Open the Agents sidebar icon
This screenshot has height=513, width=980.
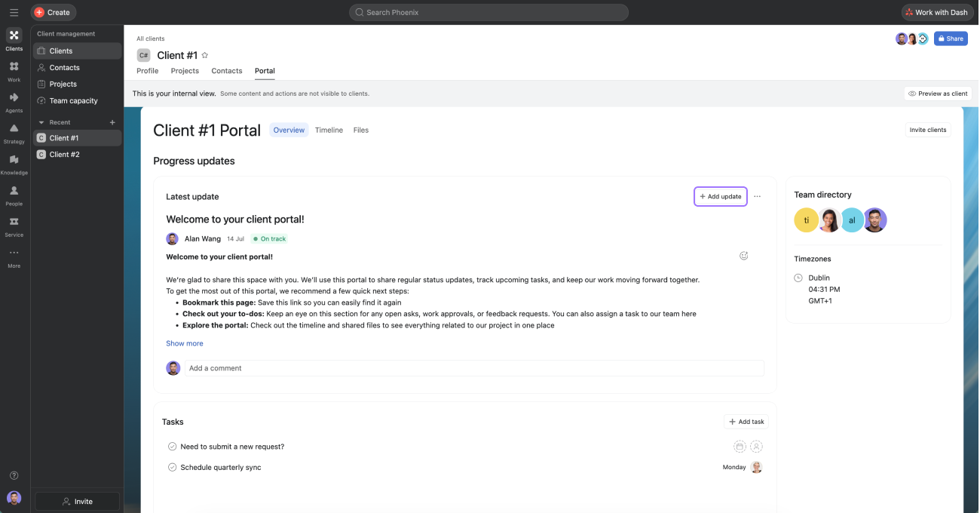tap(14, 102)
